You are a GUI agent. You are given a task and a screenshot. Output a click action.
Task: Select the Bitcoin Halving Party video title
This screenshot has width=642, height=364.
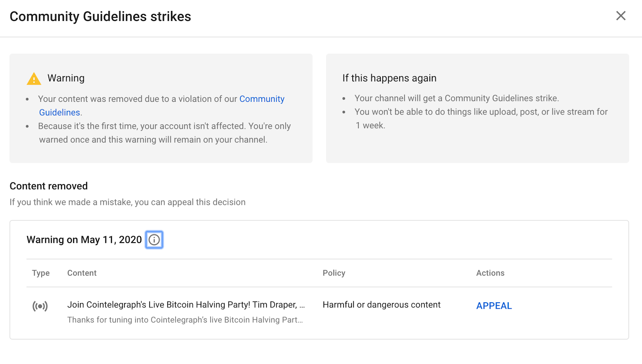pos(186,305)
